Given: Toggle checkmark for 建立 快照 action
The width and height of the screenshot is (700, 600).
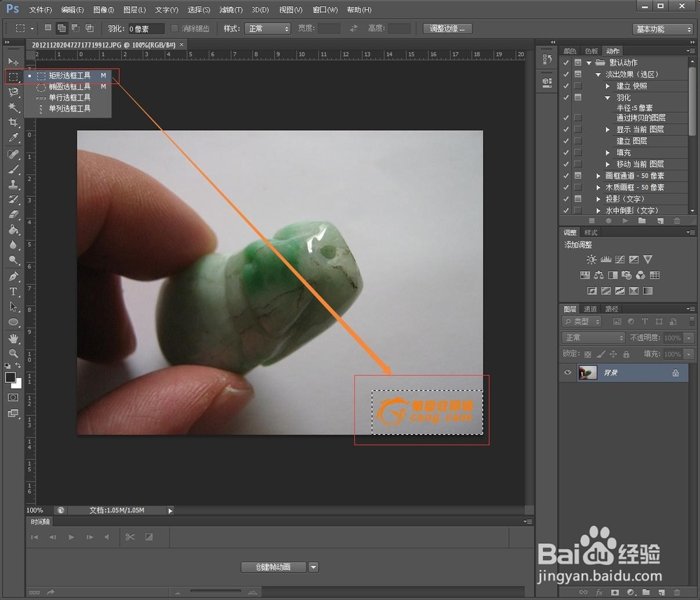Looking at the screenshot, I should click(566, 85).
